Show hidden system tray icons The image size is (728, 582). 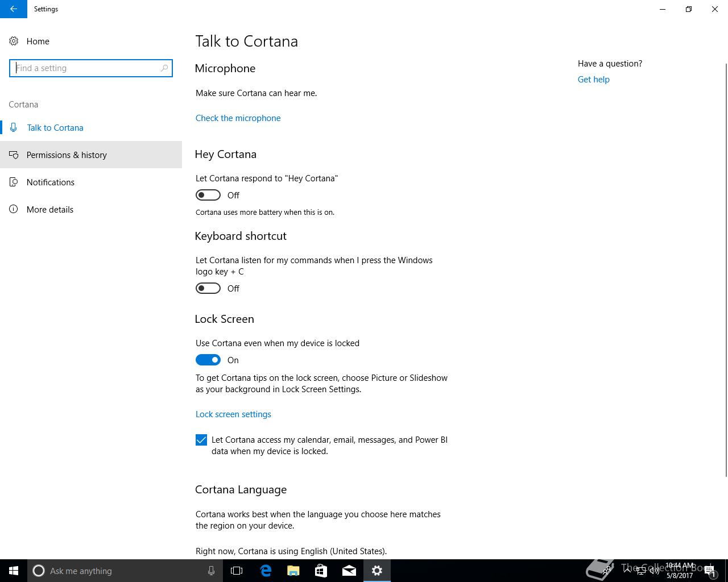point(627,570)
